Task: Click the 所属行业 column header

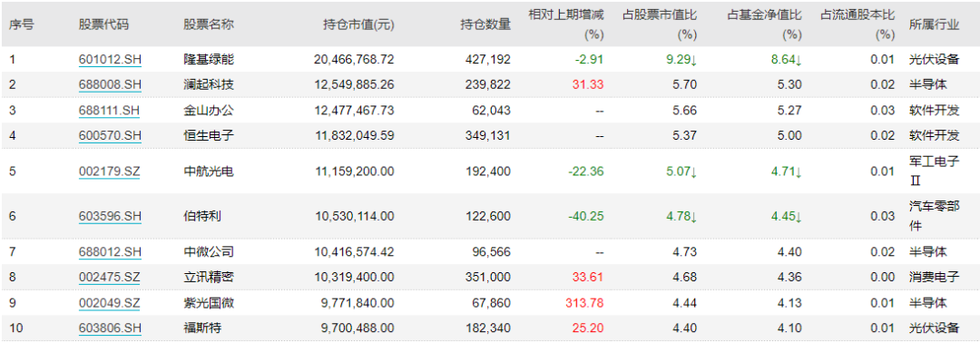Action: [x=934, y=24]
